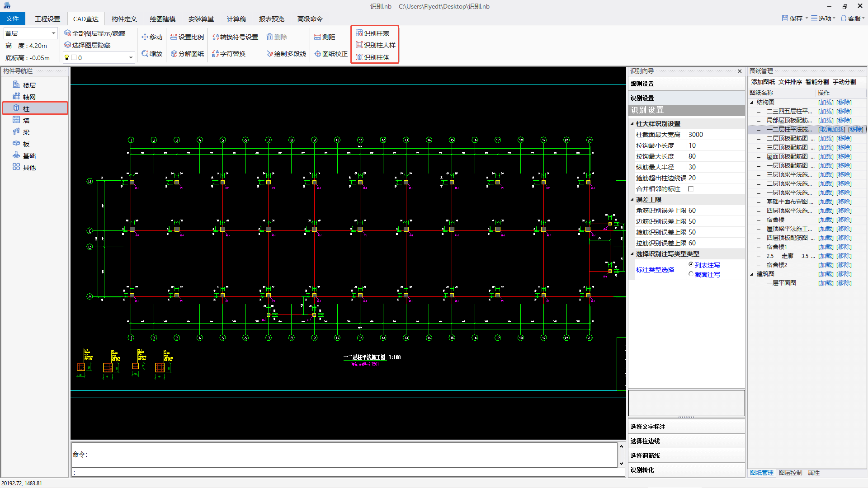This screenshot has width=868, height=488.
Task: Toggle 合并相邻的标注 checkbox
Action: [x=691, y=189]
